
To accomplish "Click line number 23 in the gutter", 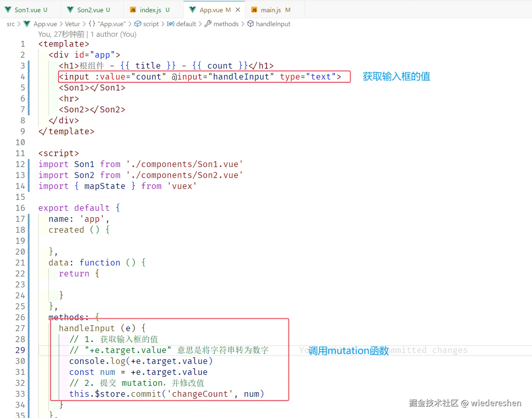I will pos(20,285).
